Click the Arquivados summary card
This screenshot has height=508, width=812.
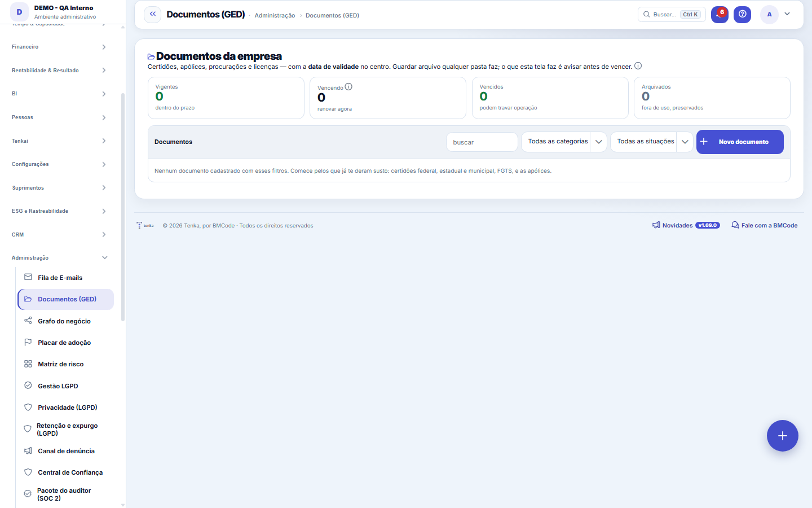point(712,98)
